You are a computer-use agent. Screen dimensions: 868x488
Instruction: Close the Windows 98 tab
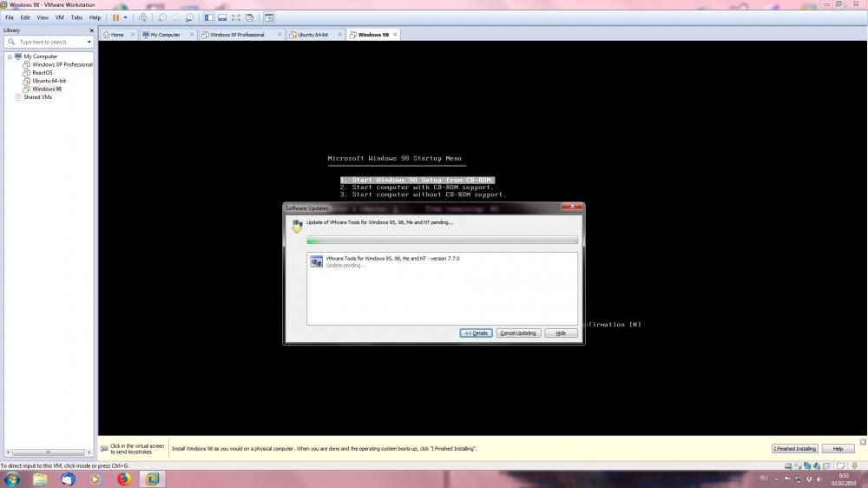(395, 35)
